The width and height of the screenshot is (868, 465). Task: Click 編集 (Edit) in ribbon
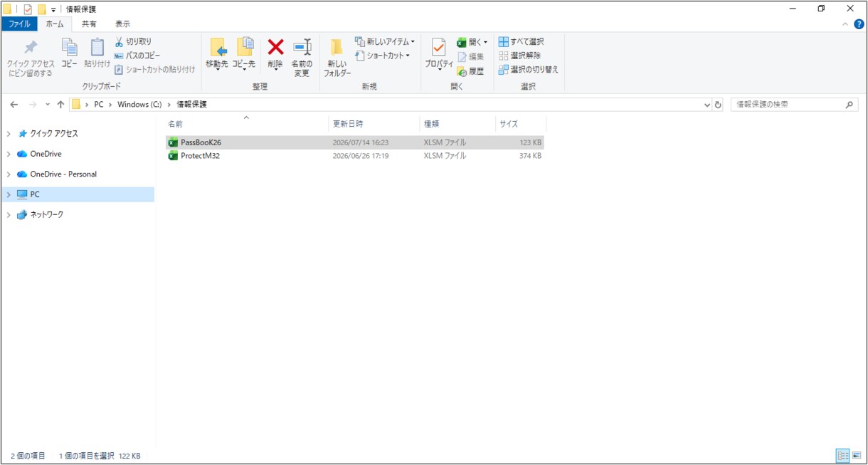(470, 56)
